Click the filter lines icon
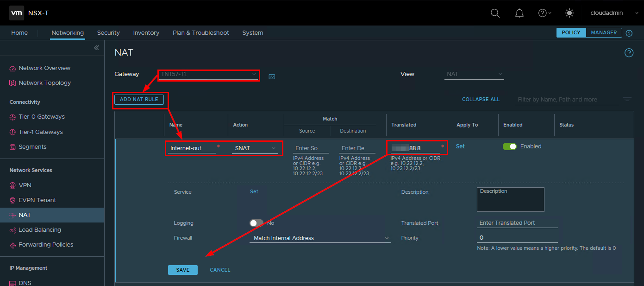 click(x=627, y=99)
